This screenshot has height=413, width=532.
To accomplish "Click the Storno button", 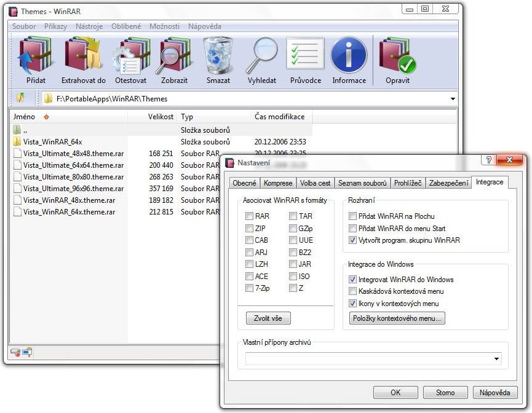I will click(445, 393).
